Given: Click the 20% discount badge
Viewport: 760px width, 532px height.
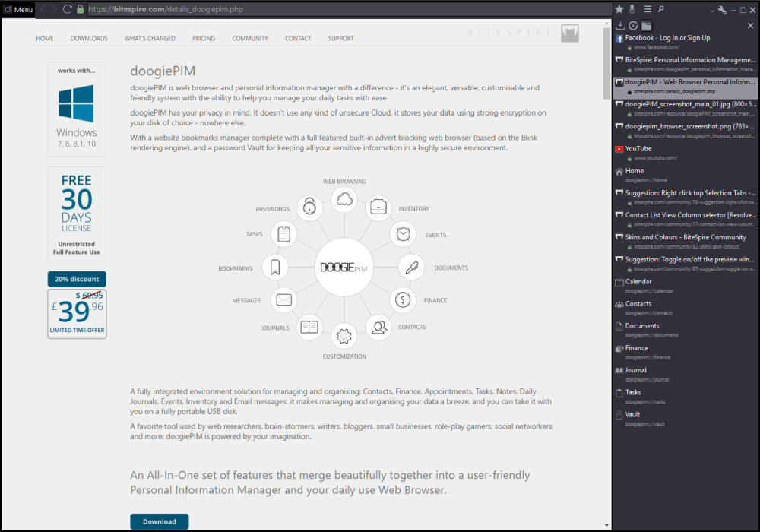Looking at the screenshot, I should point(77,279).
